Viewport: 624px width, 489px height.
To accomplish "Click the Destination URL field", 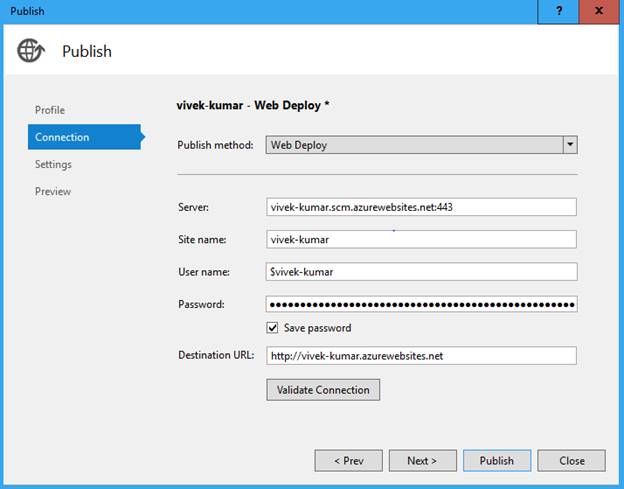I will pyautogui.click(x=421, y=356).
